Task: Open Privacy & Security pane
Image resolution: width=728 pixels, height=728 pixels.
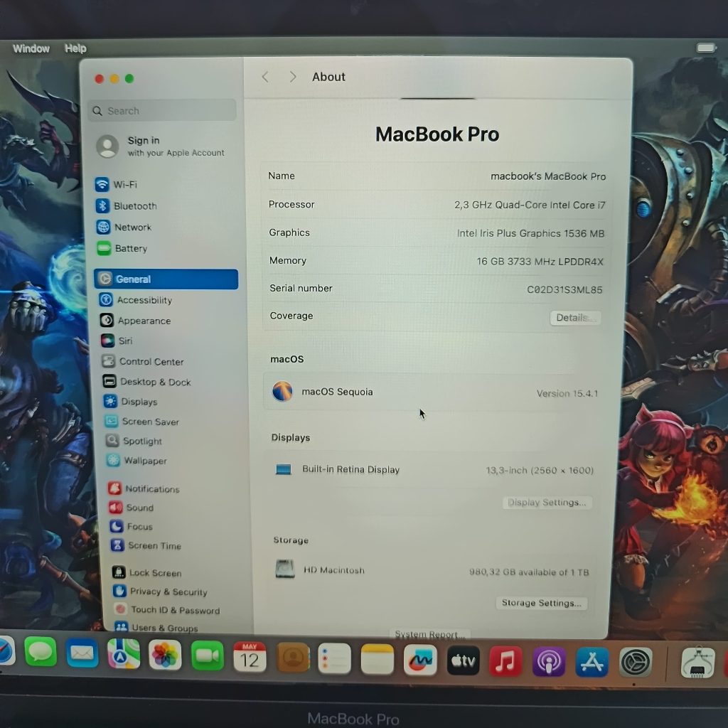Action: [168, 591]
